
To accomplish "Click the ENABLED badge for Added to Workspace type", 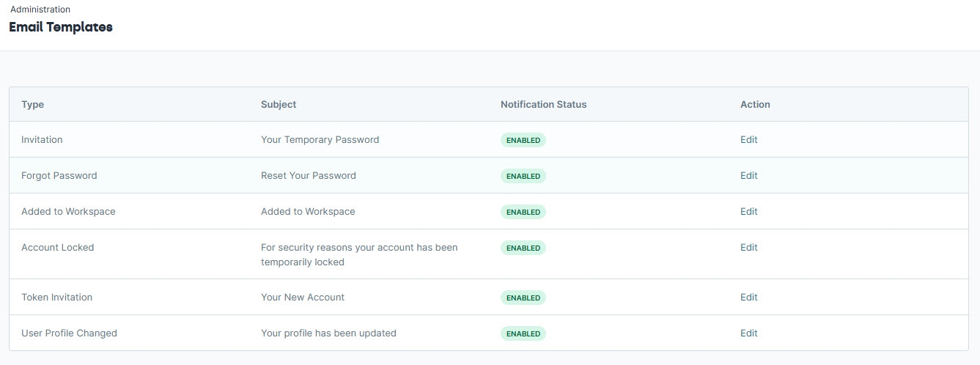I will point(523,212).
